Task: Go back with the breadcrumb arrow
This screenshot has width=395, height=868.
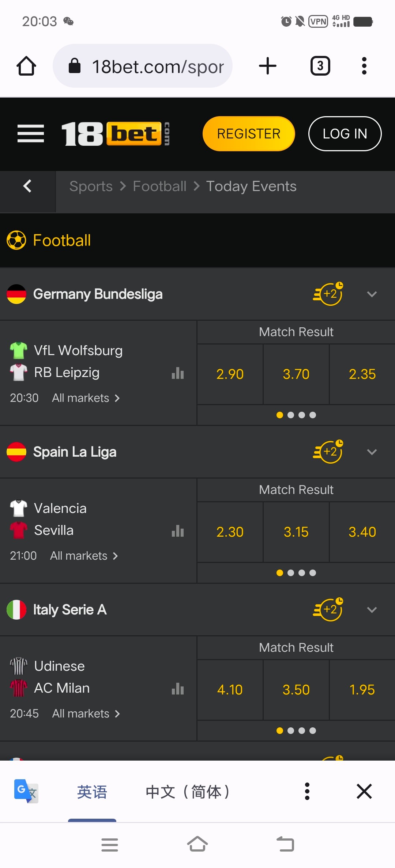Action: pyautogui.click(x=27, y=186)
